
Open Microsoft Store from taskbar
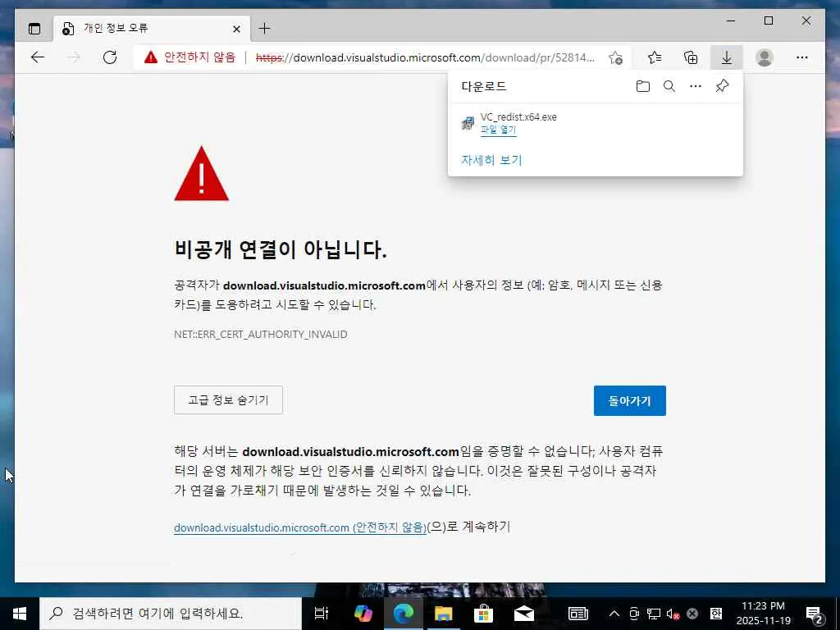click(x=483, y=614)
